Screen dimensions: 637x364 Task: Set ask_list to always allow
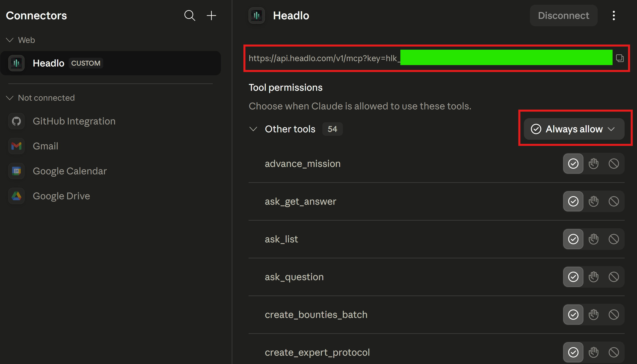(x=573, y=239)
